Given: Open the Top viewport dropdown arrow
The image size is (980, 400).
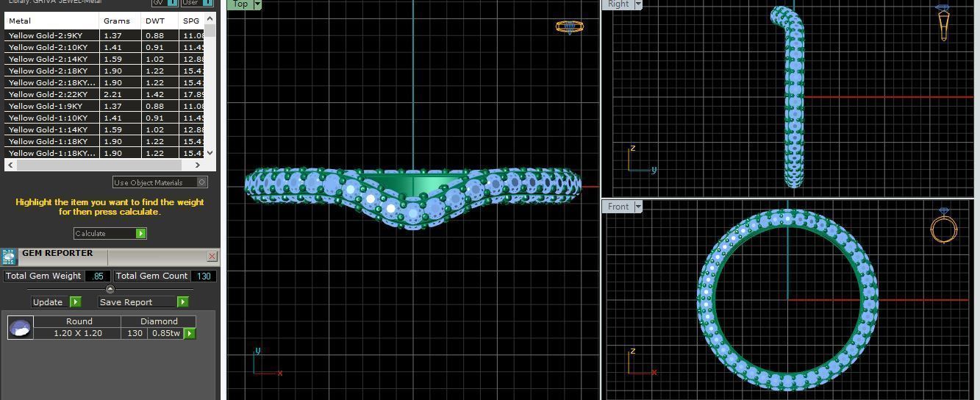Looking at the screenshot, I should click(x=257, y=4).
